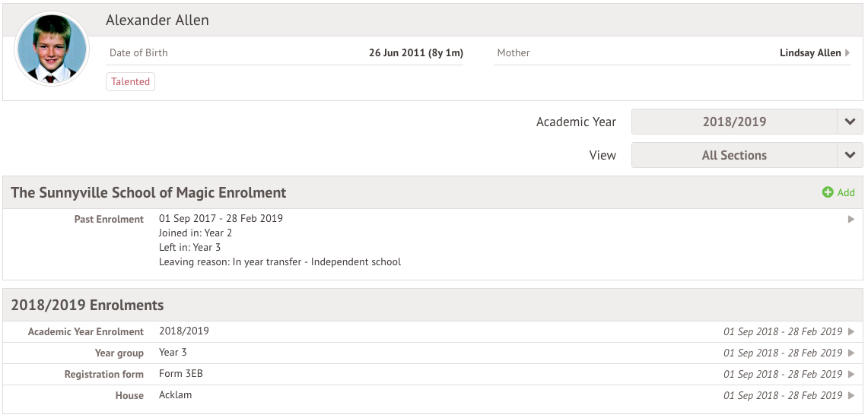Select the All Sections view box
Screen dimensions: 868x418
[x=733, y=155]
